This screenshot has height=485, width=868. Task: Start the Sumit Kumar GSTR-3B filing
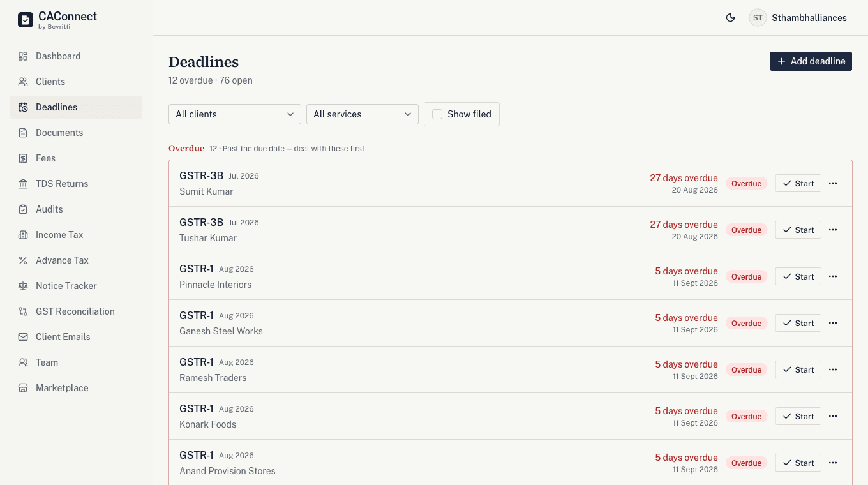point(798,183)
